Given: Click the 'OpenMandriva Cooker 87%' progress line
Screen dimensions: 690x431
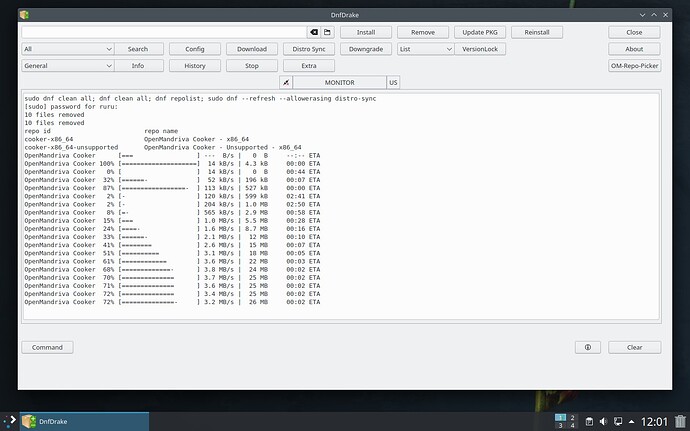Looking at the screenshot, I should click(172, 188).
